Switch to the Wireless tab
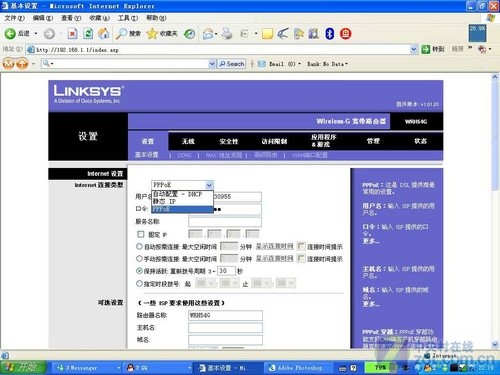Viewport: 500px width, 375px height. point(188,141)
